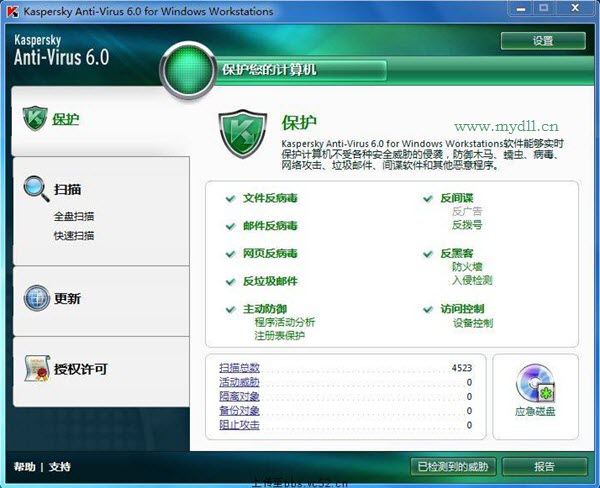This screenshot has width=600, height=488.
Task: Click the magnifying glass scan icon
Action: point(36,189)
